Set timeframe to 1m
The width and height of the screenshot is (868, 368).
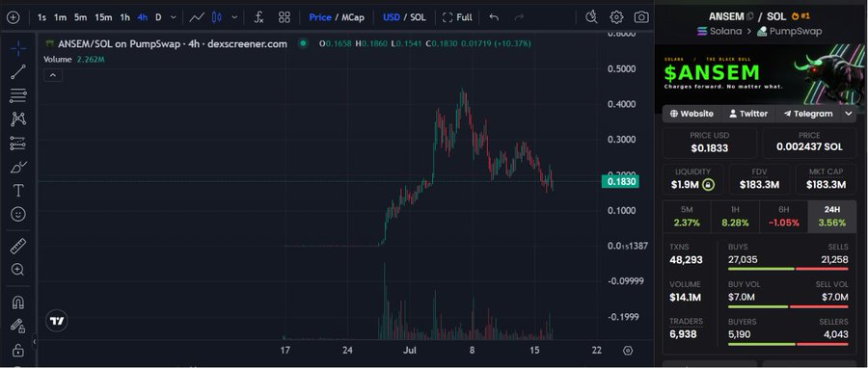tap(61, 17)
